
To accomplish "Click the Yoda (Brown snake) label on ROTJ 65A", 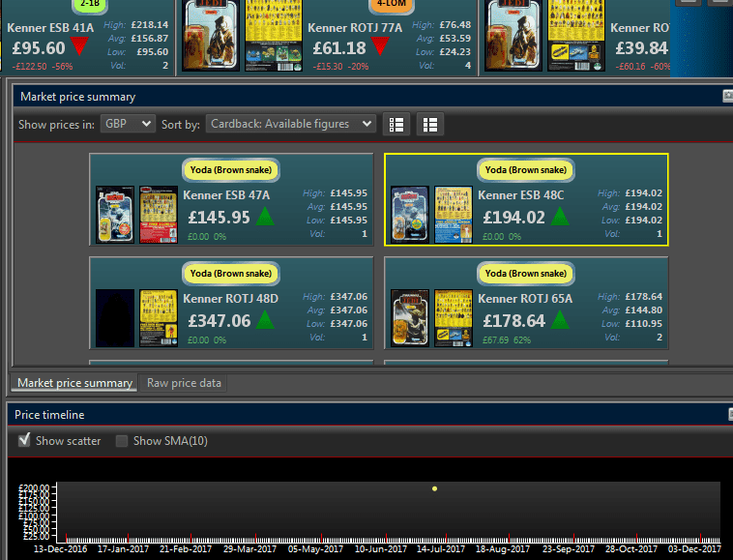I will point(525,273).
